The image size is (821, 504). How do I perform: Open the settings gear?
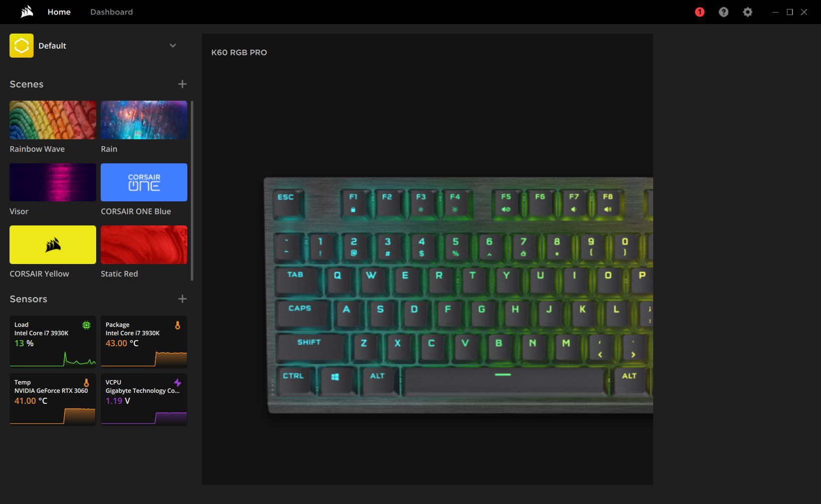[747, 12]
